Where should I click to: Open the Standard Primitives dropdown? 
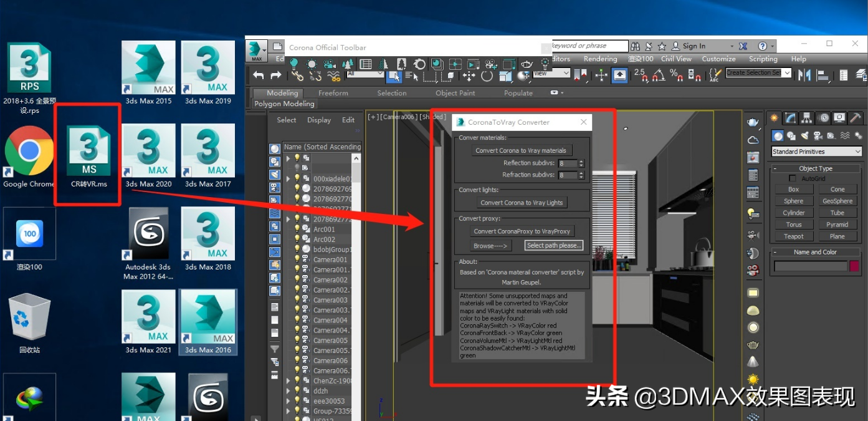tap(816, 152)
